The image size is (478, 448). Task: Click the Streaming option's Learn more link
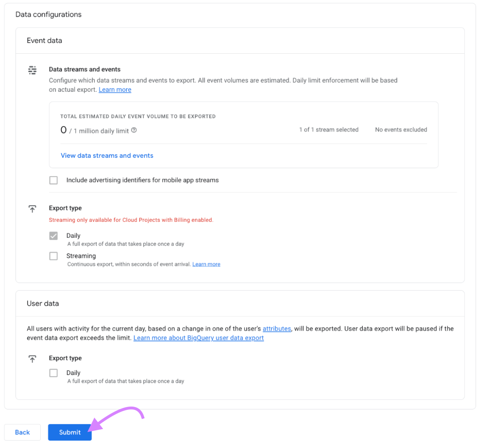point(206,264)
